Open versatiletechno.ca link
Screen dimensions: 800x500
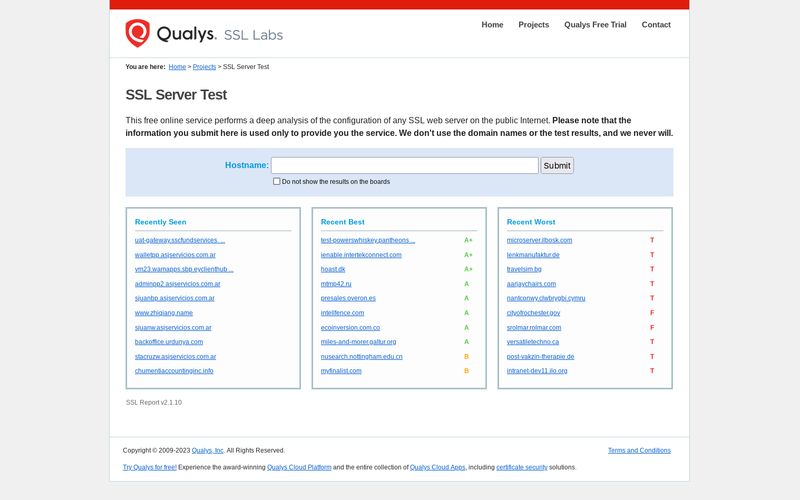[x=533, y=342]
